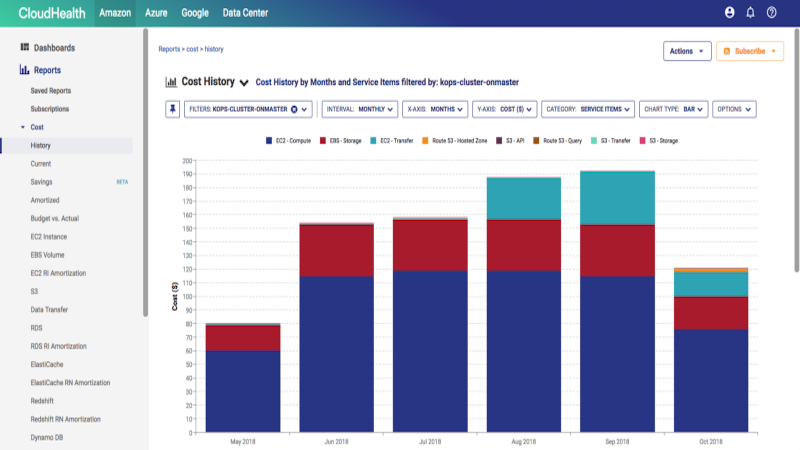Toggle EC2 - Compute legend swatch
The width and height of the screenshot is (800, 450).
point(269,140)
